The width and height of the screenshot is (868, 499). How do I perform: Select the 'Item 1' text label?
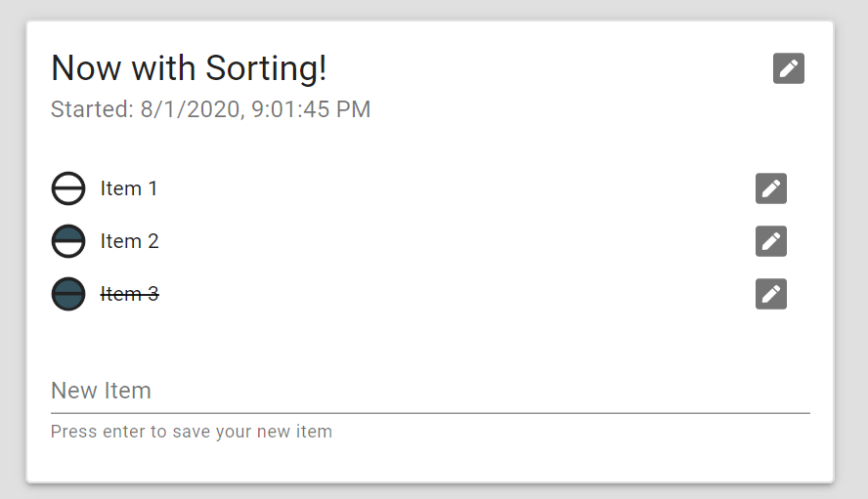129,188
